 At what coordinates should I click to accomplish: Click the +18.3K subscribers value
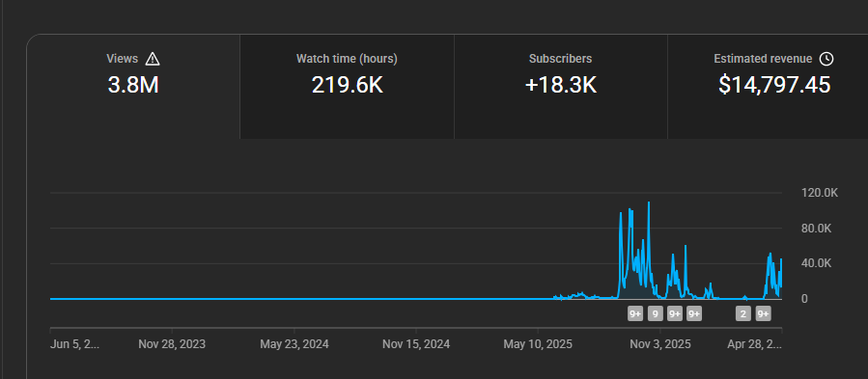561,85
